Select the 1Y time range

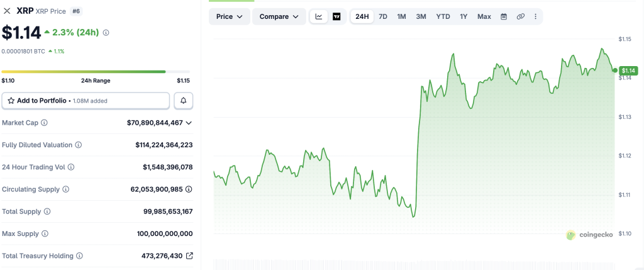pyautogui.click(x=464, y=16)
